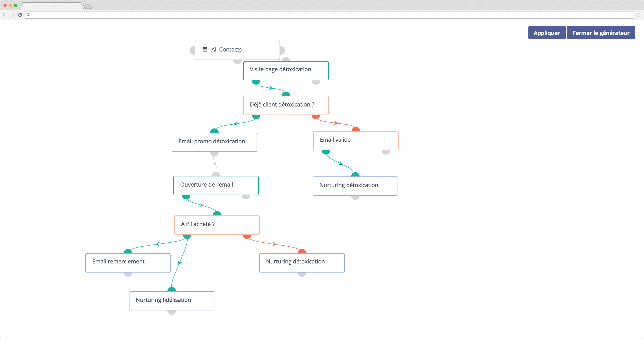Select the A t'il acheté ? node
Image resolution: width=644 pixels, height=339 pixels.
point(217,225)
